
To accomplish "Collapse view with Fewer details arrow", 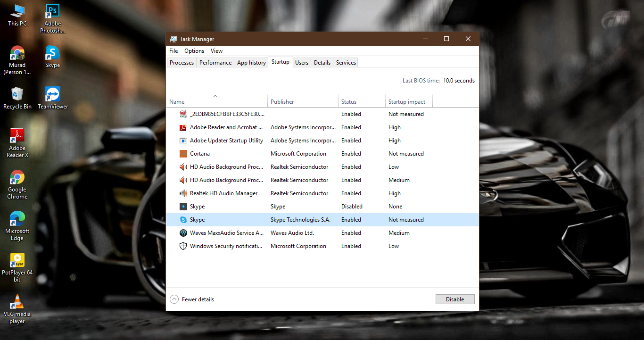I will point(174,299).
